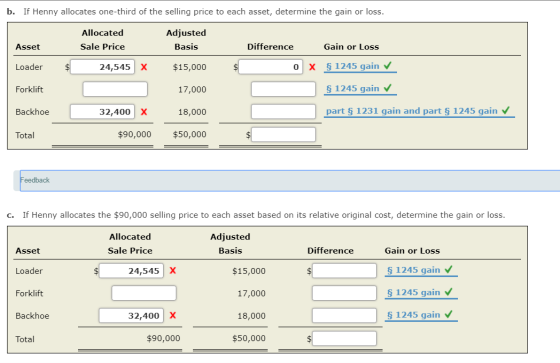This screenshot has width=560, height=363.
Task: Click Backhoe difference field in part c
Action: tap(344, 316)
